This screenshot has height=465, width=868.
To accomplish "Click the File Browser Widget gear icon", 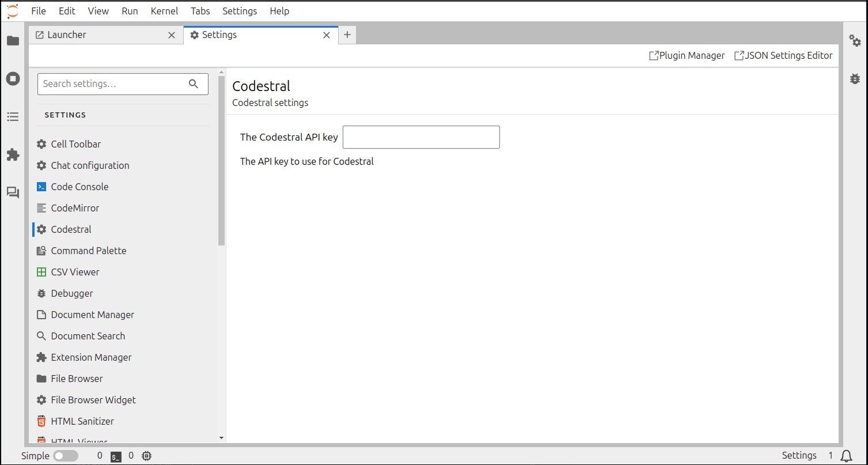I will pyautogui.click(x=41, y=400).
